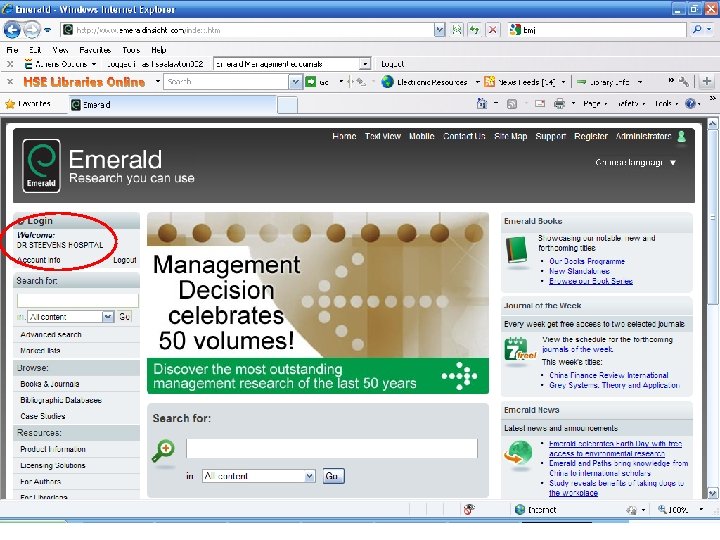Click the 7 free calendar icon
The height and width of the screenshot is (540, 720).
pyautogui.click(x=520, y=350)
